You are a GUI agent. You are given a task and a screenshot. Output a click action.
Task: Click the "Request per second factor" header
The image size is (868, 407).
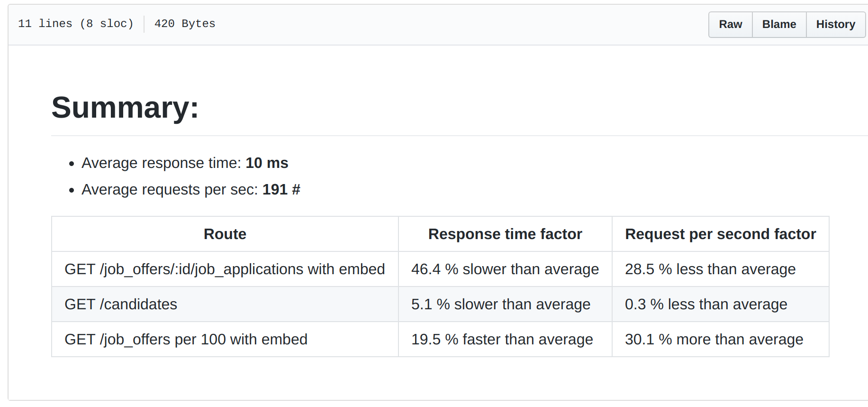[x=720, y=234]
